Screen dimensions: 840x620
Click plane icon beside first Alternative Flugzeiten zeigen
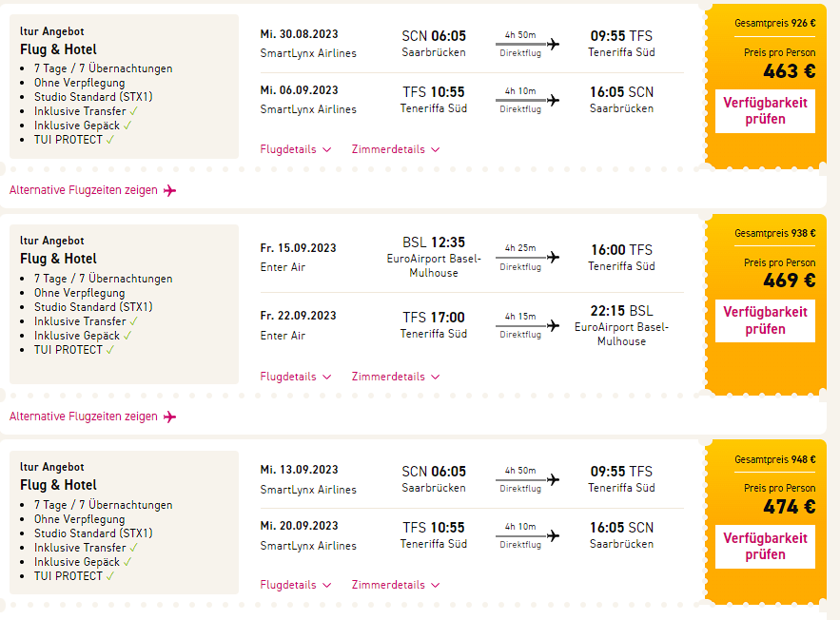pyautogui.click(x=170, y=190)
